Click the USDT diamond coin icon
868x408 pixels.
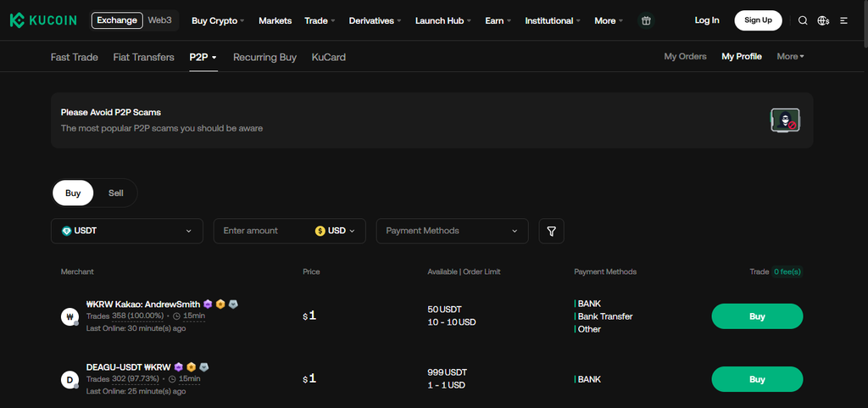pos(66,231)
